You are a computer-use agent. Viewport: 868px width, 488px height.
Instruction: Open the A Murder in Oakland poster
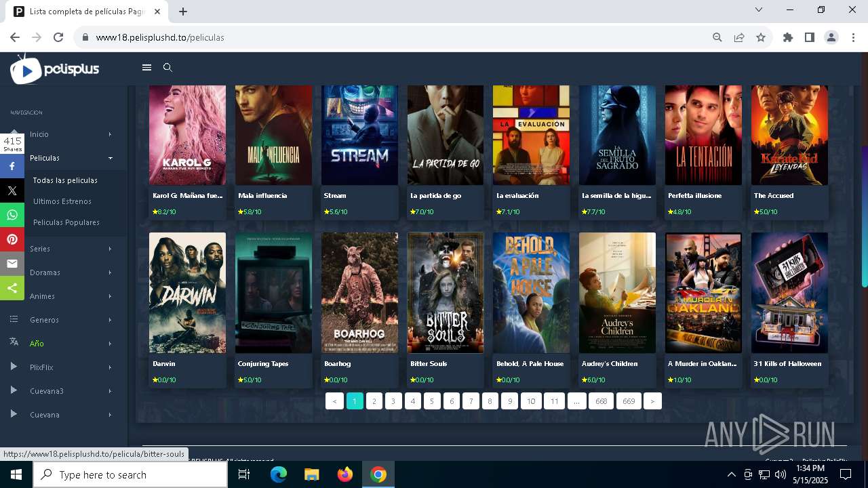(x=703, y=293)
